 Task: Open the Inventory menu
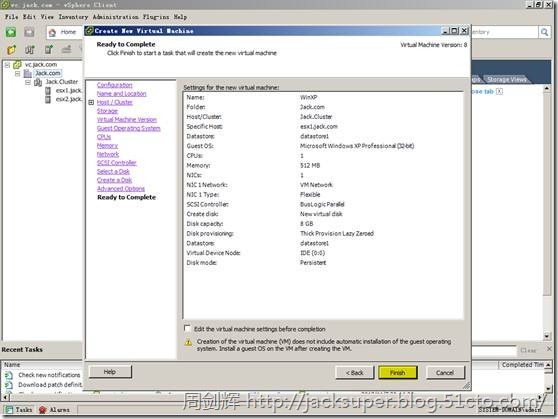click(73, 17)
